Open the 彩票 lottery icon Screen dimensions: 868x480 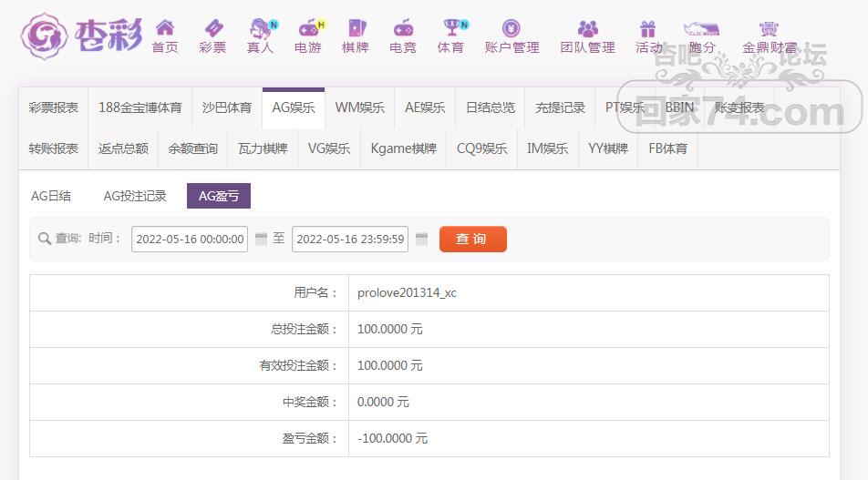[212, 29]
